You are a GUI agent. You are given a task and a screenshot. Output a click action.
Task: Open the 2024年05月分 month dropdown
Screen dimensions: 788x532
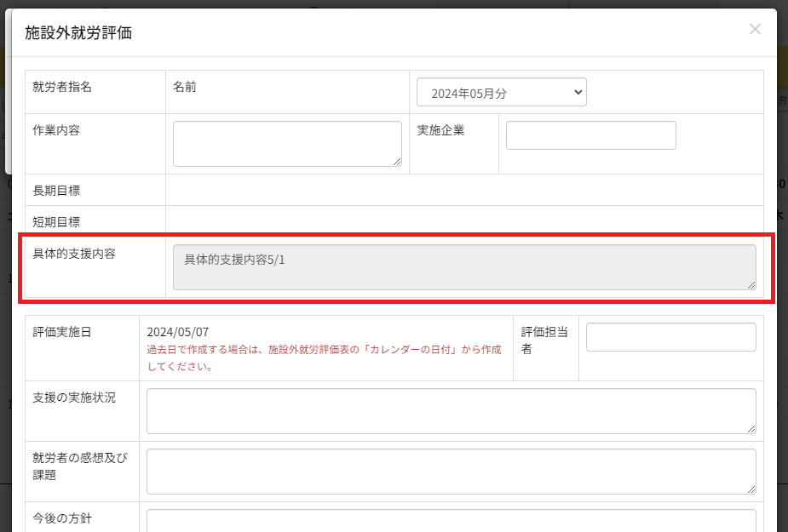coord(501,93)
